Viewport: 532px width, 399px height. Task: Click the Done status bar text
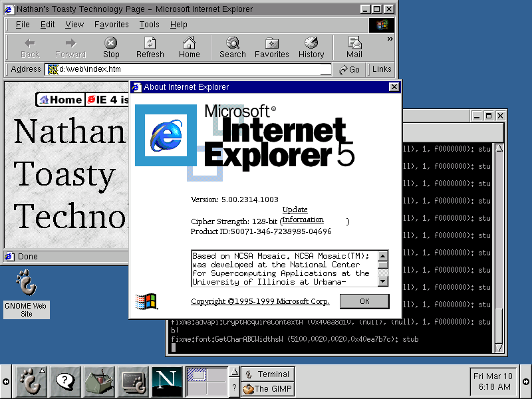click(x=28, y=257)
